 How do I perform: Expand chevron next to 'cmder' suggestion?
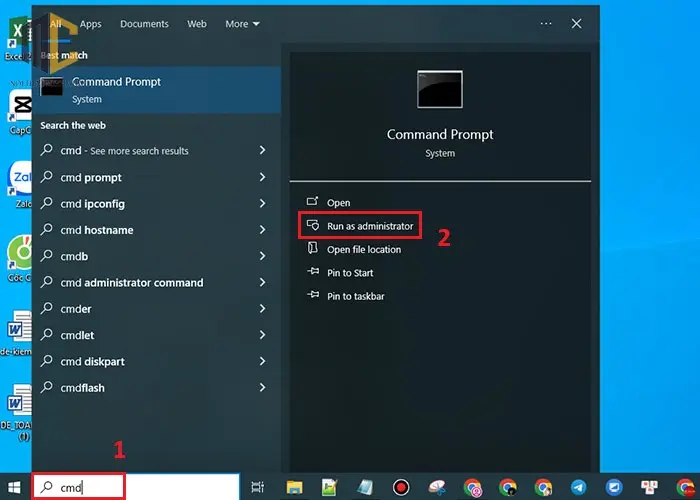(262, 309)
